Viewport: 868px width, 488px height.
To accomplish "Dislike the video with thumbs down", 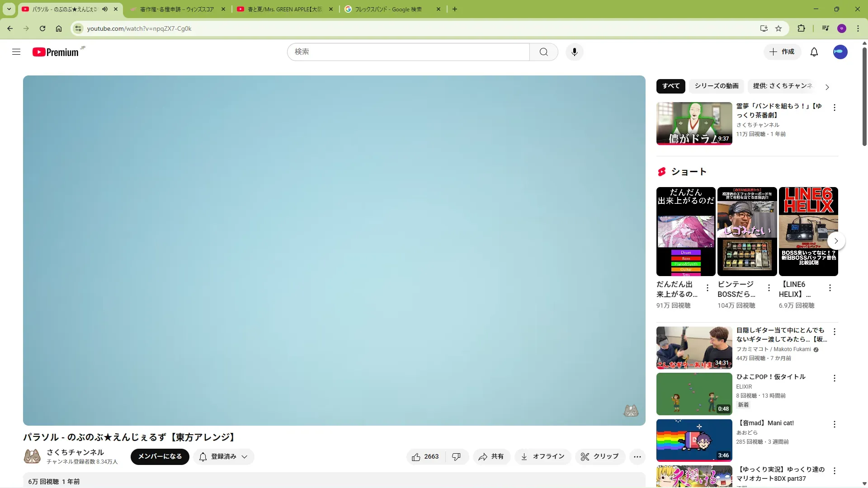I will [456, 457].
